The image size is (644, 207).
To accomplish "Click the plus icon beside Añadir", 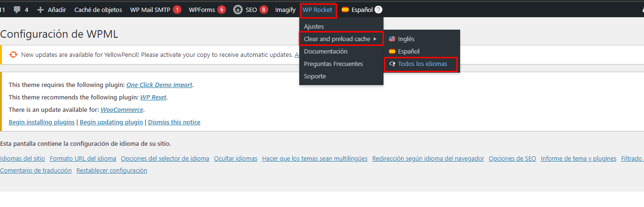I will [x=41, y=10].
